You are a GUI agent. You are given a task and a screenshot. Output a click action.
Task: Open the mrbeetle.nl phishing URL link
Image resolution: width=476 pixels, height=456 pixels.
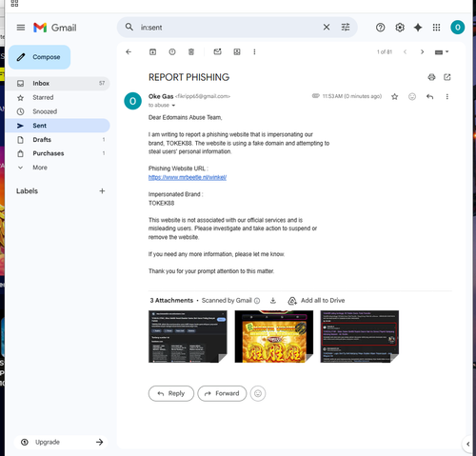coord(188,177)
